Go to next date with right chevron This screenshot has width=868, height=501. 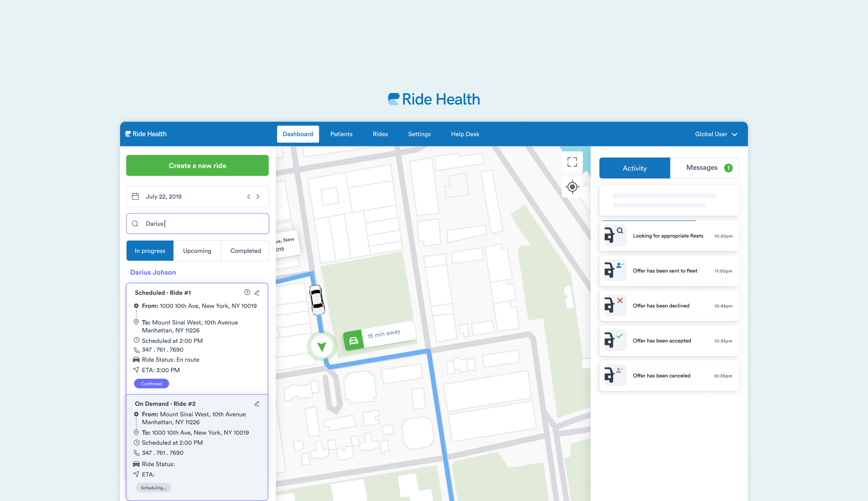point(258,196)
